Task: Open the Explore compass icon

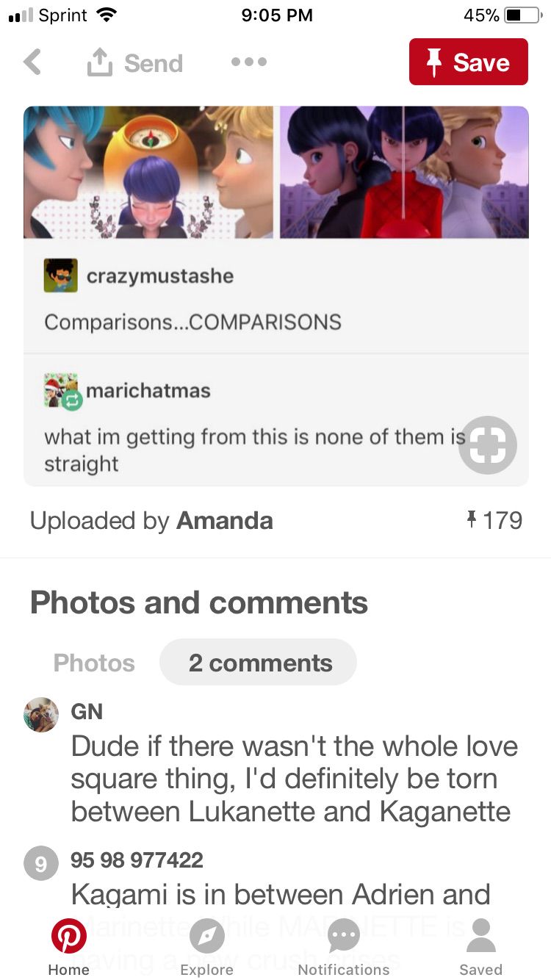Action: coord(207,937)
